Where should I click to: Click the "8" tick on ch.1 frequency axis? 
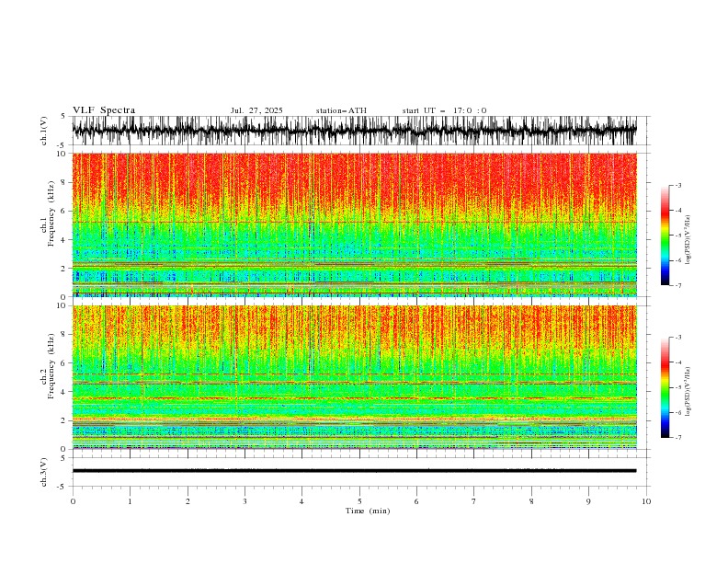(64, 182)
